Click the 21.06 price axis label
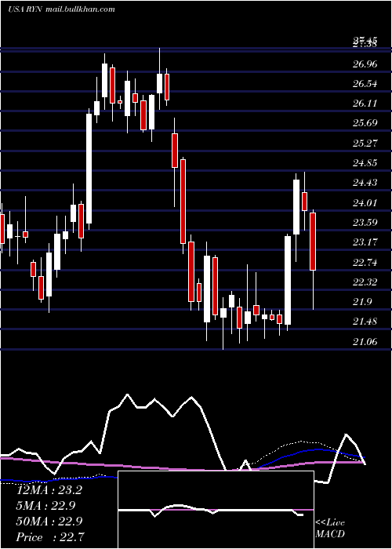 click(365, 341)
